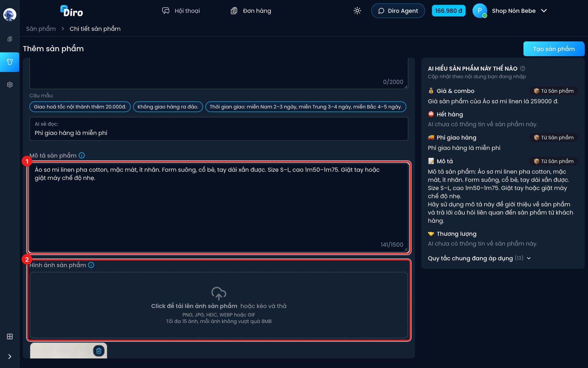
Task: Click the help icon beside AI HIỂU SẢN PHẨM
Action: tap(522, 68)
